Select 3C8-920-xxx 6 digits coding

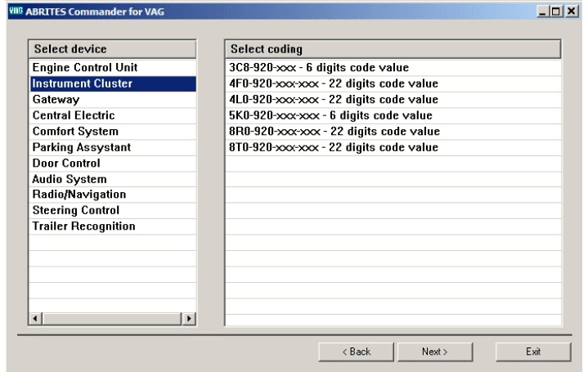[319, 67]
